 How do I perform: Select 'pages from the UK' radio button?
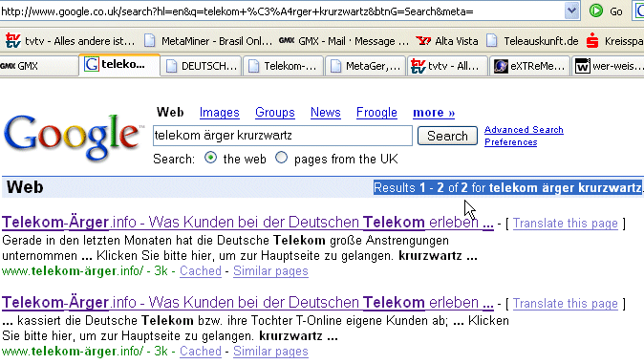pyautogui.click(x=281, y=158)
